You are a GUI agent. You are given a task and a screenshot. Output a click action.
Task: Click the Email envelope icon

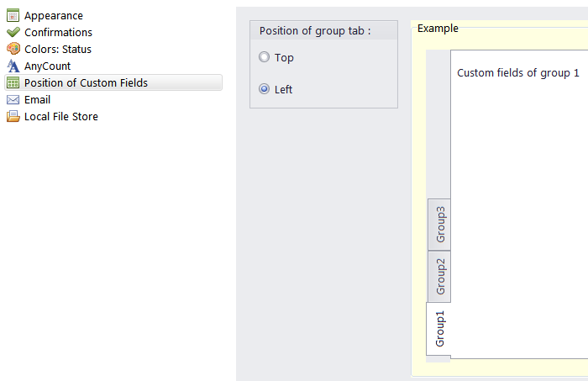coord(13,99)
